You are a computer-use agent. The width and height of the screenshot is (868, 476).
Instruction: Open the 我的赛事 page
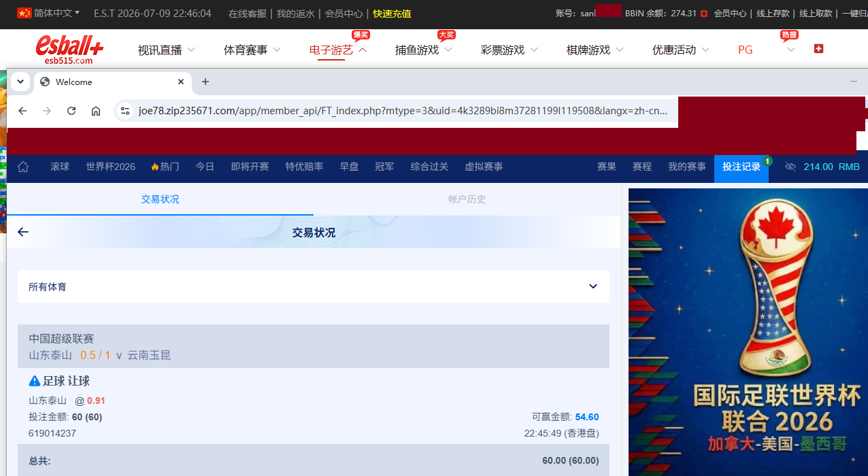[x=687, y=167]
